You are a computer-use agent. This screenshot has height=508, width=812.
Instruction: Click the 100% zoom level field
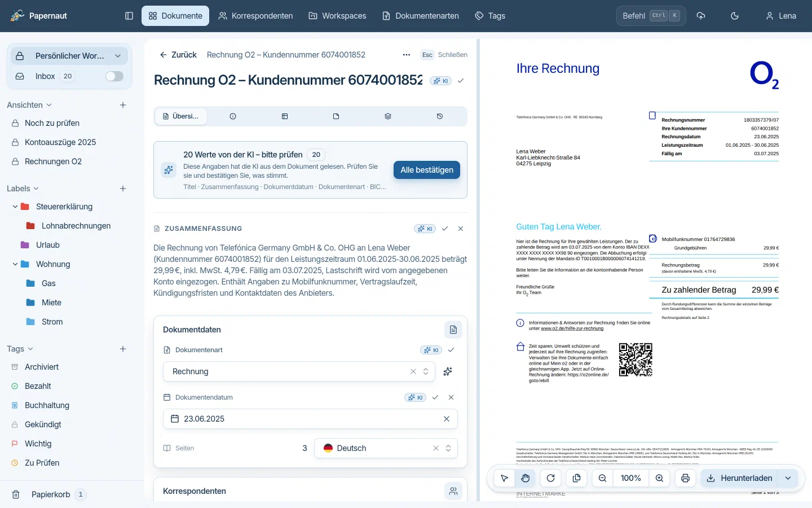[630, 478]
